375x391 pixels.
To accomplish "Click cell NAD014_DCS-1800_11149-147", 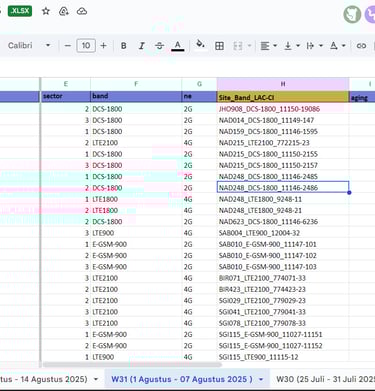I will 283,120.
